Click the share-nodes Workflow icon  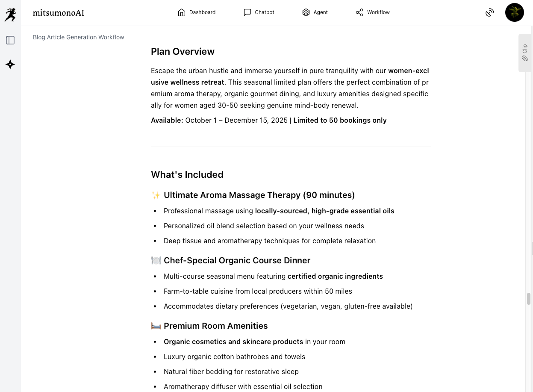[359, 12]
